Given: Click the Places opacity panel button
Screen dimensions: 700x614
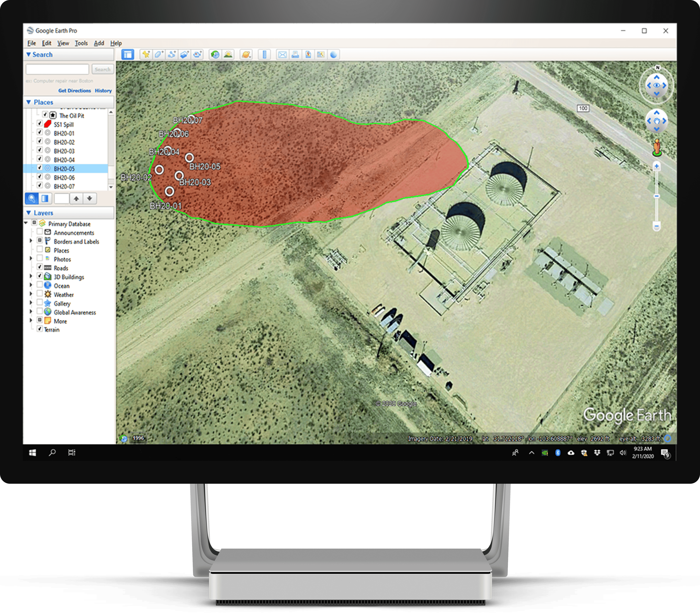Looking at the screenshot, I should (x=45, y=198).
